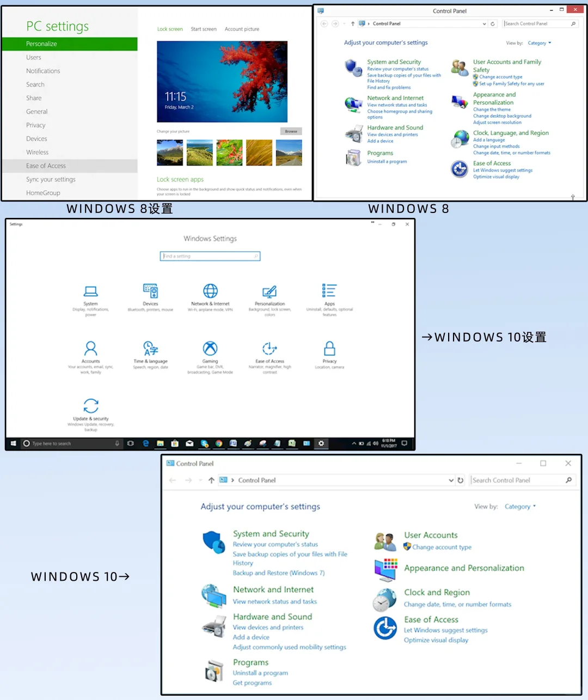This screenshot has width=588, height=700.
Task: Open Update & security icon in Settings
Action: coord(91,406)
